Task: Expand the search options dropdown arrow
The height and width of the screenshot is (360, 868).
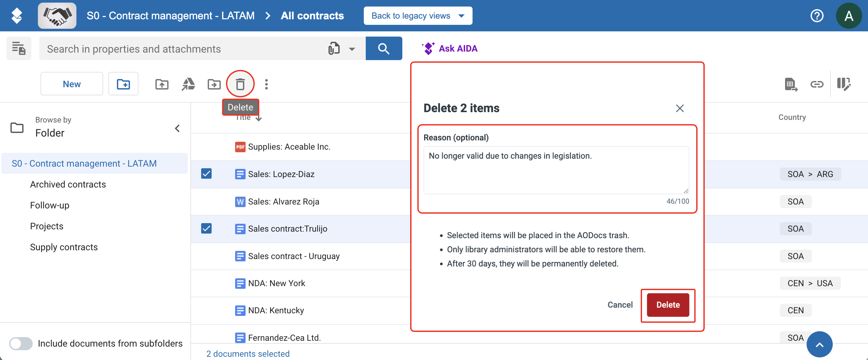Action: click(352, 49)
